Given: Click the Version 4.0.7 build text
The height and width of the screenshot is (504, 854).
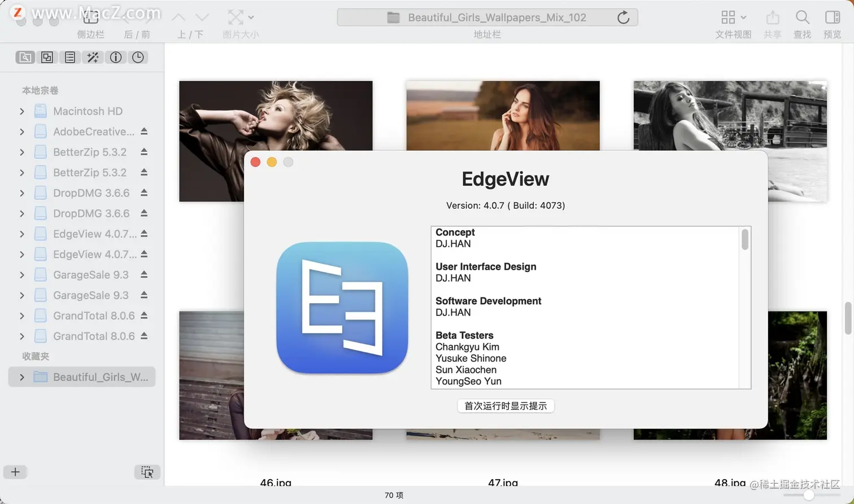Looking at the screenshot, I should [506, 205].
